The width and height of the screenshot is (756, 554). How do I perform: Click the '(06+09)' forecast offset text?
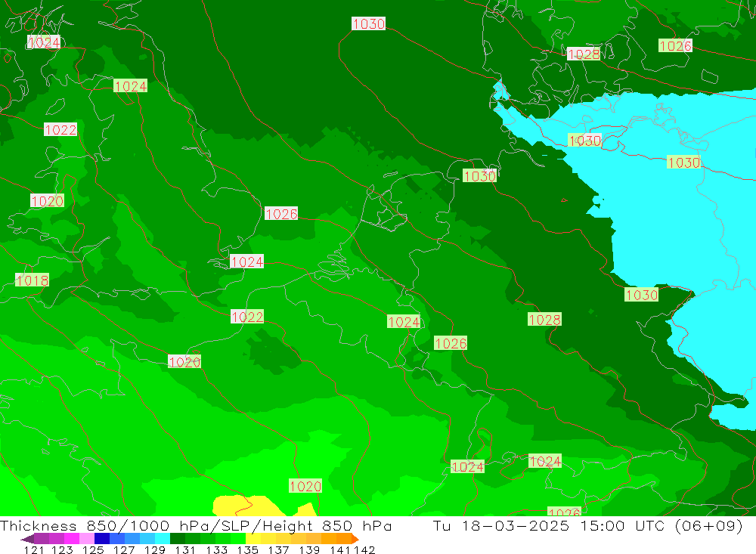pyautogui.click(x=709, y=525)
